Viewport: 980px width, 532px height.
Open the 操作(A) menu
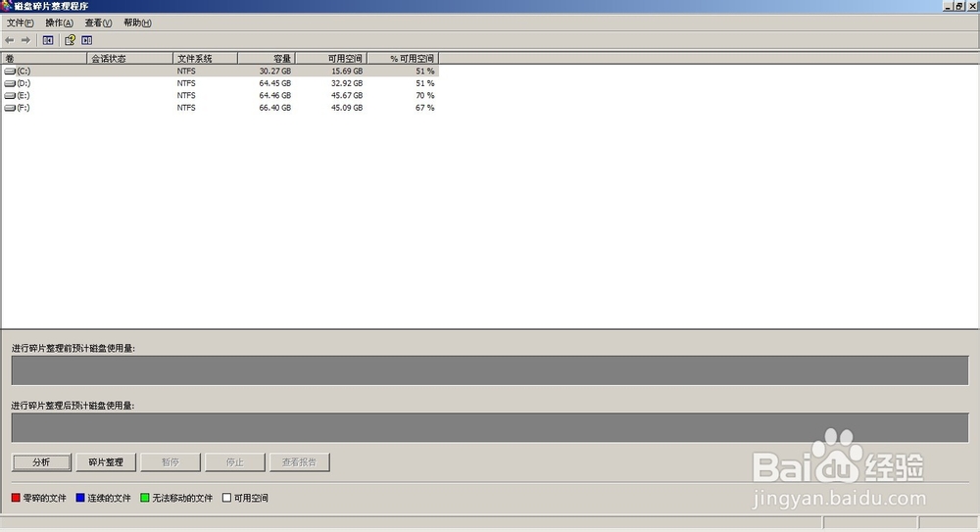coord(60,23)
